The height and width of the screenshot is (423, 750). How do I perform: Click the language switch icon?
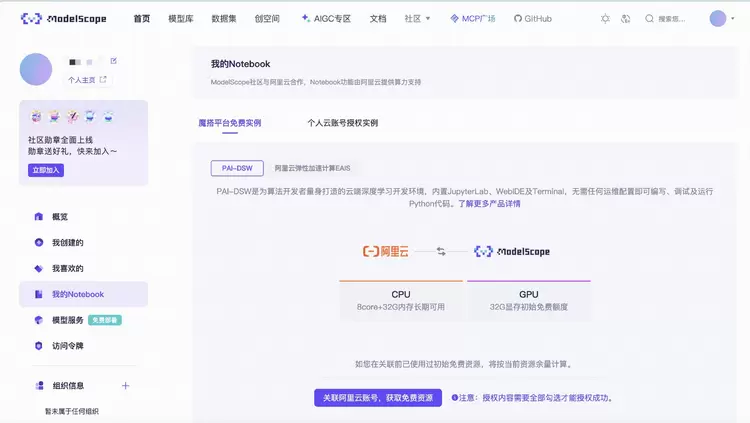point(625,18)
